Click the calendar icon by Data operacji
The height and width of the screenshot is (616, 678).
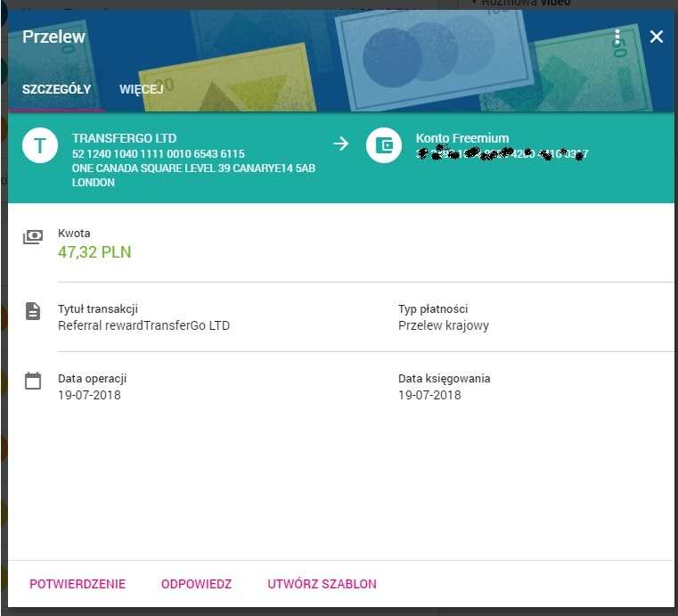tap(33, 381)
